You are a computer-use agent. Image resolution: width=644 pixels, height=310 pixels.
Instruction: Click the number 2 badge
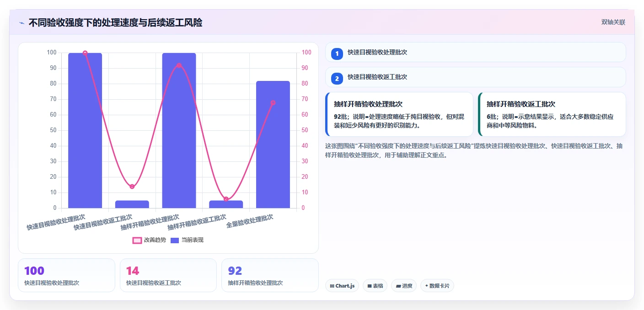click(337, 79)
